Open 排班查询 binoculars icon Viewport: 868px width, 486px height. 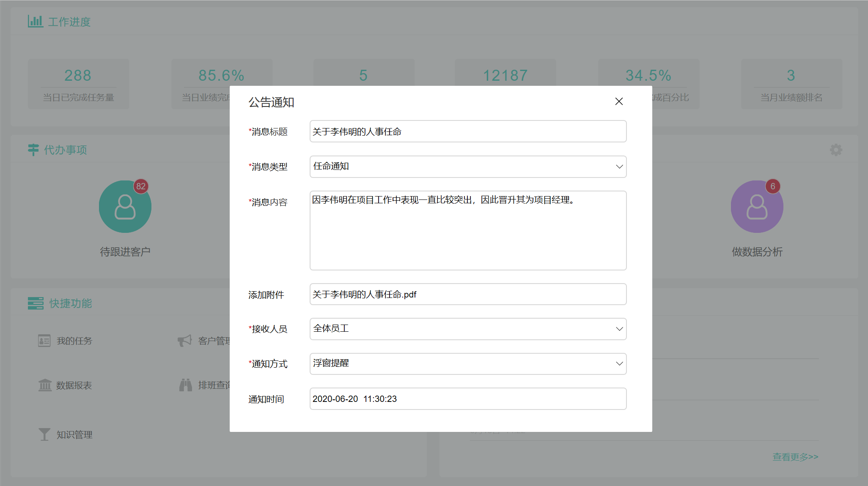(186, 385)
